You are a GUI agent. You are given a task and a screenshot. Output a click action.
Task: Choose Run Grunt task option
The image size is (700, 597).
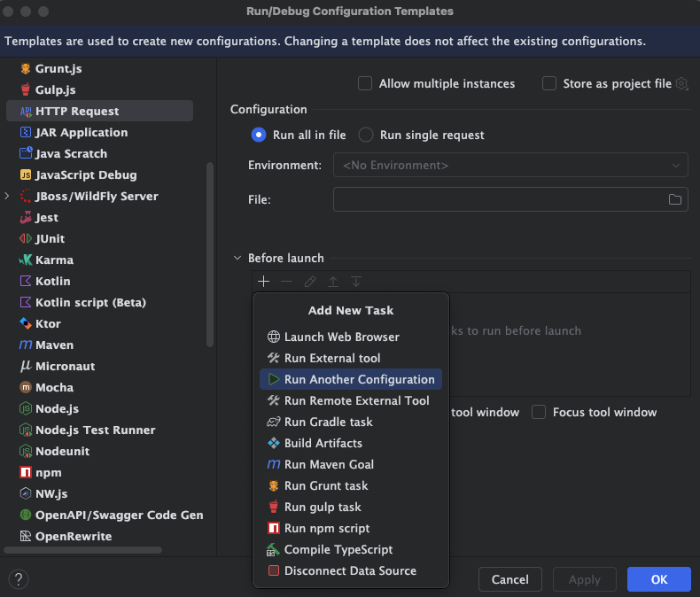tap(351, 486)
